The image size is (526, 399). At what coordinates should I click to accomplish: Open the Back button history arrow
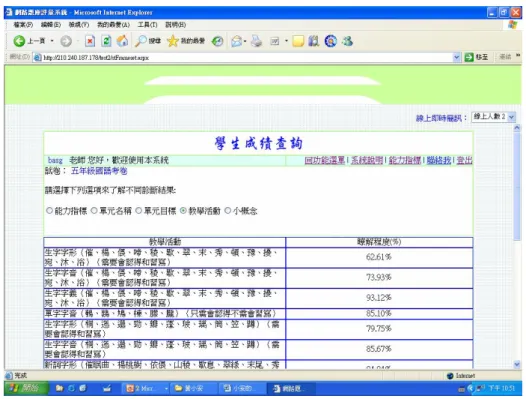click(x=52, y=41)
